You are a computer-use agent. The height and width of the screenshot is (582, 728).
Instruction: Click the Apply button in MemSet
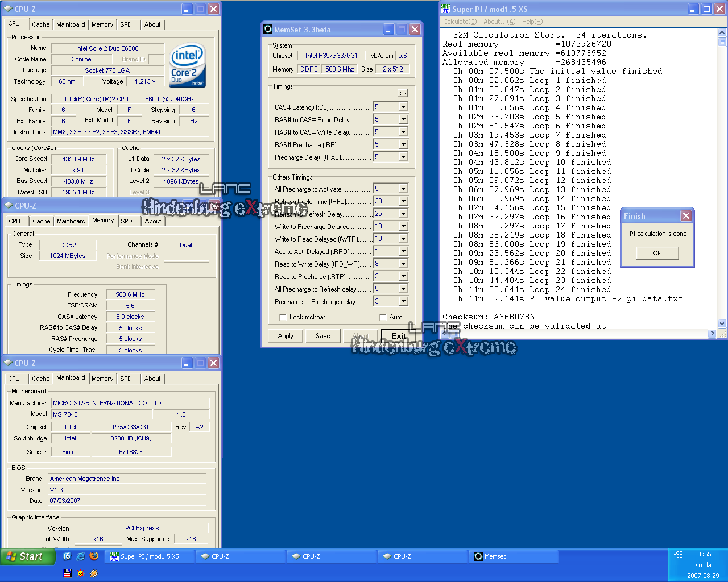coord(286,336)
